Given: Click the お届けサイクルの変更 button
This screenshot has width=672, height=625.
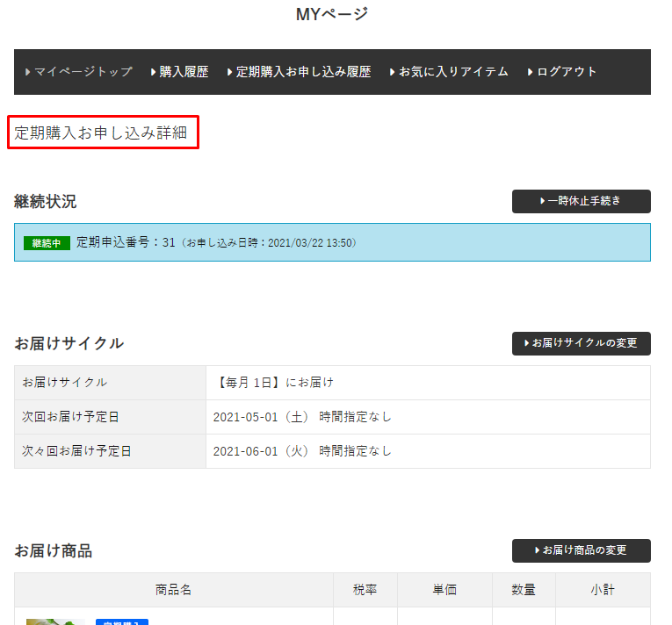Looking at the screenshot, I should [x=581, y=343].
